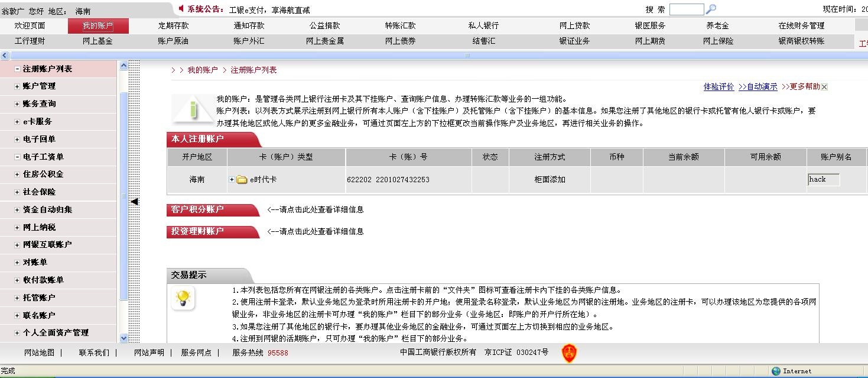Click the information 'i' icon
The image size is (868, 378).
click(193, 109)
